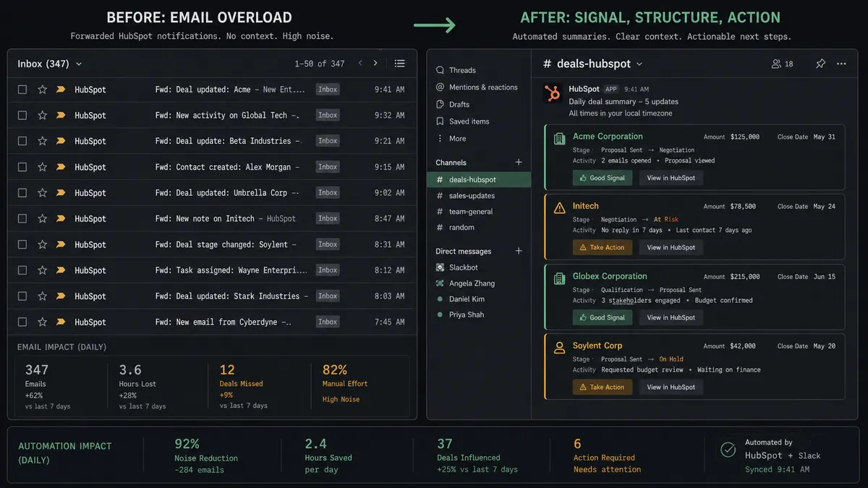This screenshot has width=868, height=488.
Task: Click importance marker on 'Deal updated: Stark Industries' email
Action: [x=61, y=296]
